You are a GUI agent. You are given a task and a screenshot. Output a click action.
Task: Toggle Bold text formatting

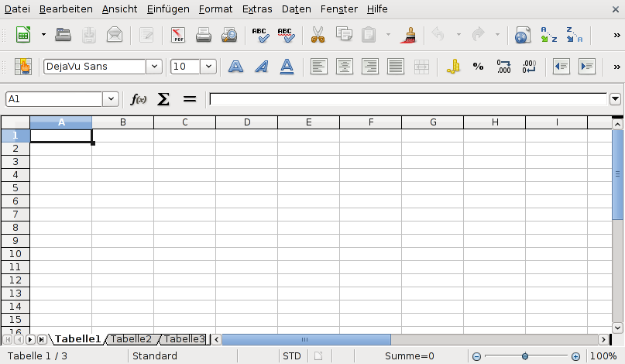(x=236, y=67)
